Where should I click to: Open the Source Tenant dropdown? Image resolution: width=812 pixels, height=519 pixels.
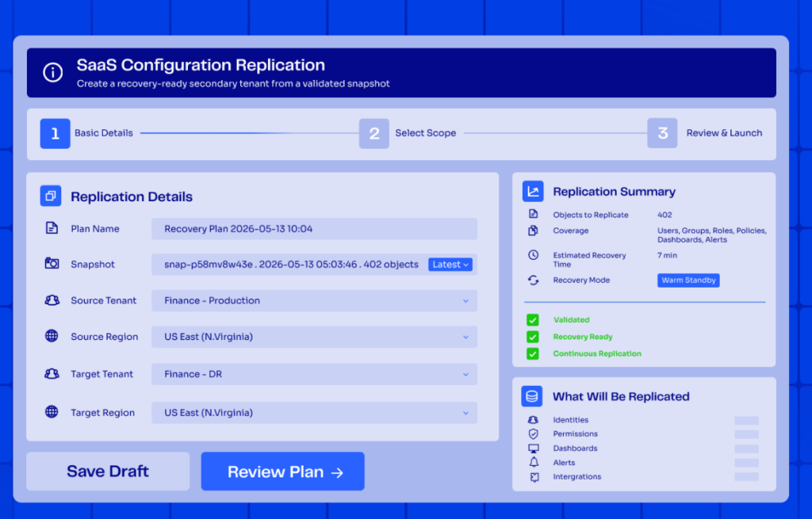pyautogui.click(x=314, y=300)
